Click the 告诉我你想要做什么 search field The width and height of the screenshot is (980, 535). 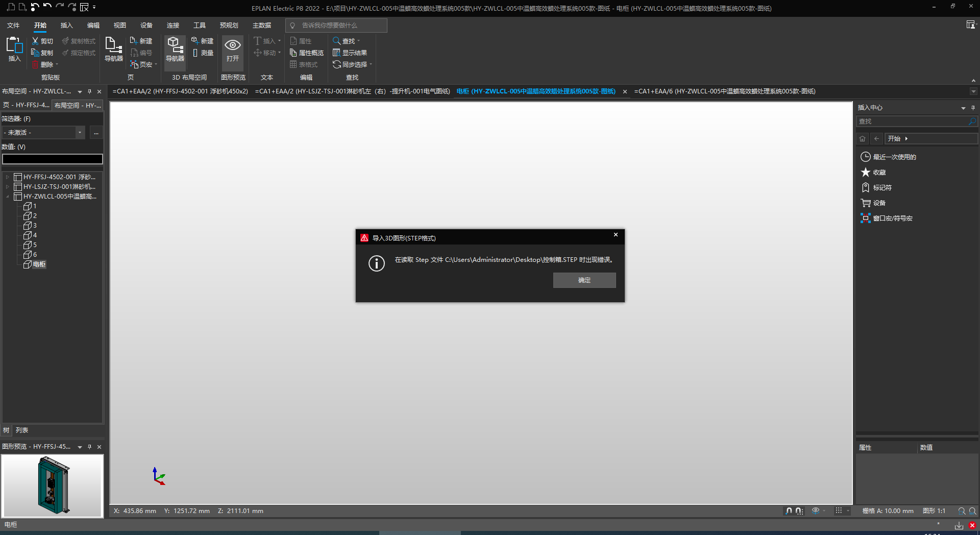tap(337, 26)
